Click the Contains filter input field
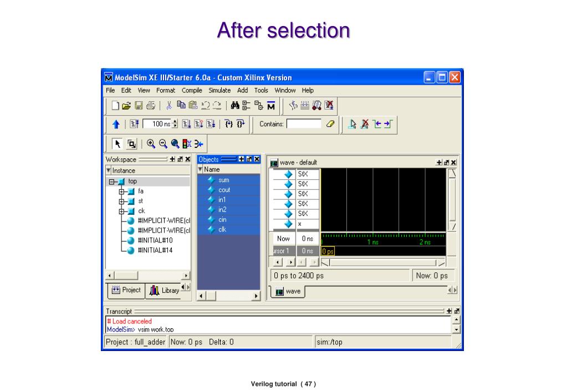Viewport: 567px width, 392px height. 304,124
